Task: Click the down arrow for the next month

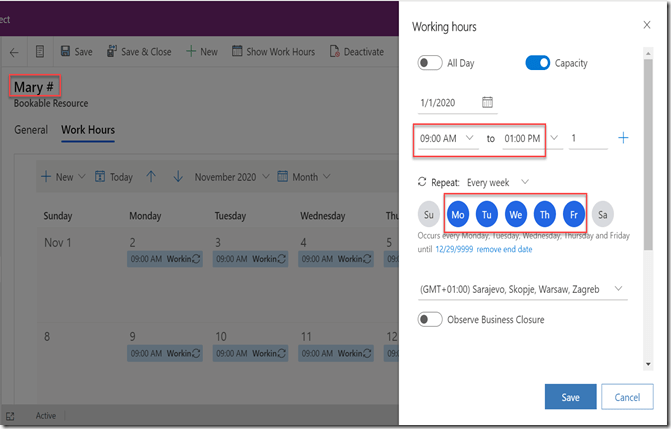Action: click(x=178, y=177)
